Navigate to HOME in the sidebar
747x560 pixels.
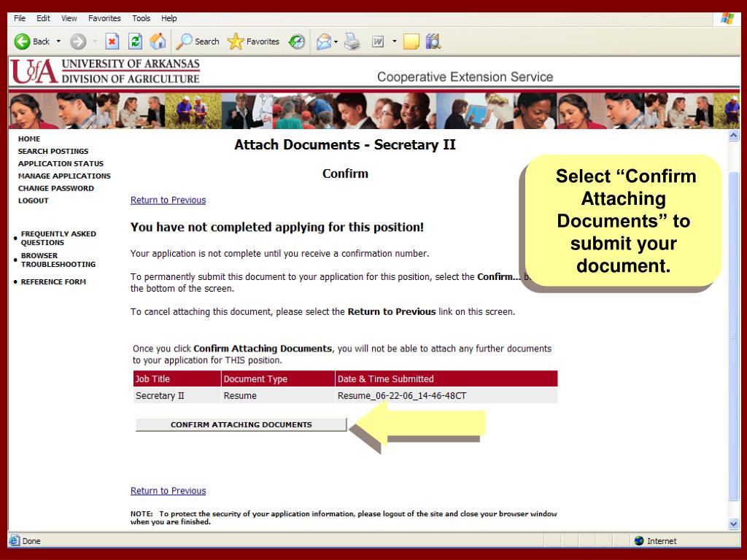click(29, 139)
